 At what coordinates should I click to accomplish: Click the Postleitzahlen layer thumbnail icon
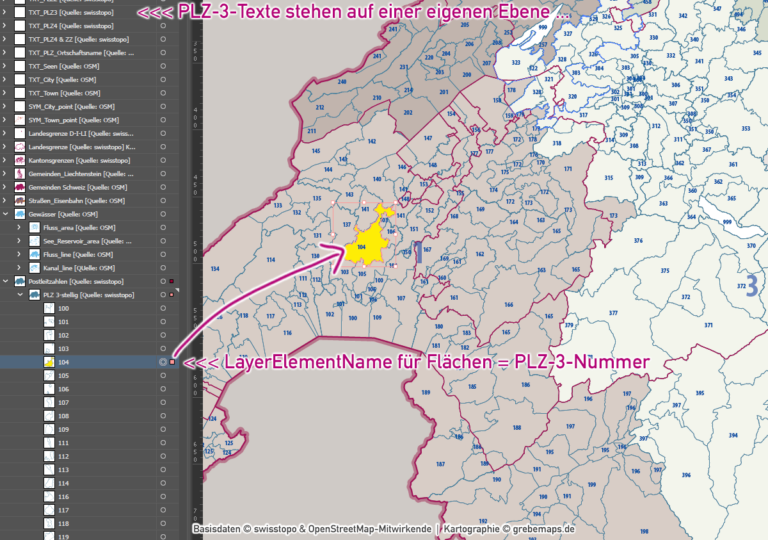[x=20, y=282]
